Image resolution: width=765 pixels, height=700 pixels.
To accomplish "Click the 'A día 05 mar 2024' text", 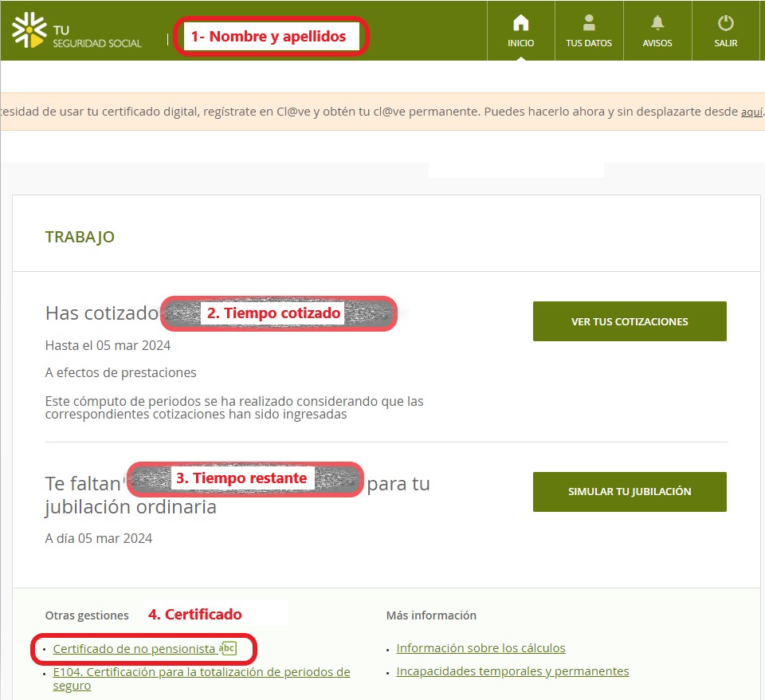I will tap(99, 538).
